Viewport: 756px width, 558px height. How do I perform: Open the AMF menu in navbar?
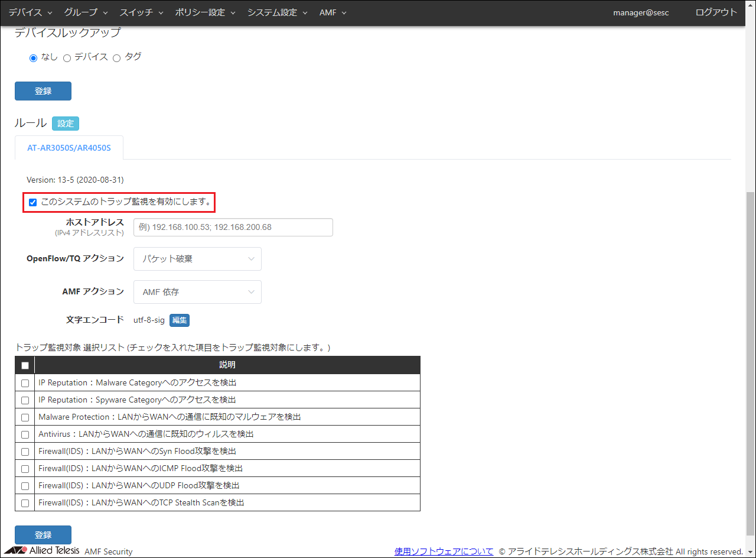[x=333, y=12]
